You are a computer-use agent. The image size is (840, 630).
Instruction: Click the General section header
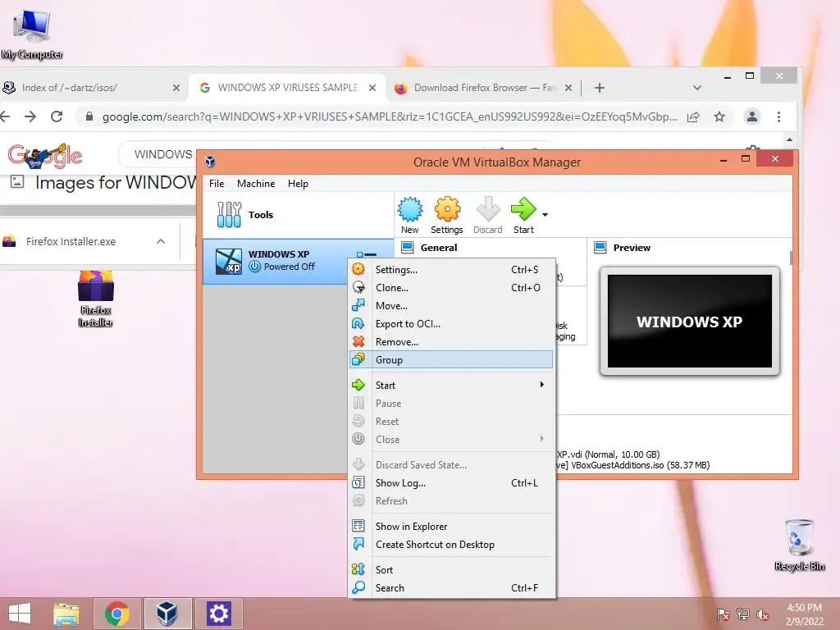click(438, 248)
